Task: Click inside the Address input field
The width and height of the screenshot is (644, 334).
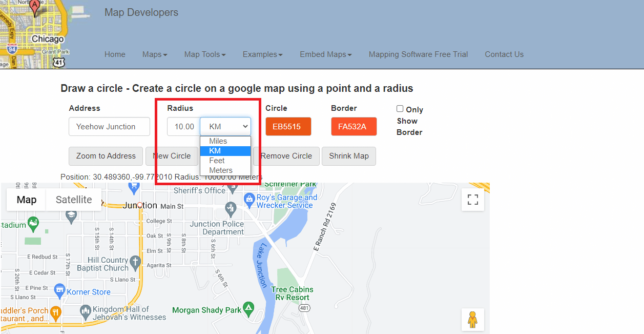Action: [109, 126]
